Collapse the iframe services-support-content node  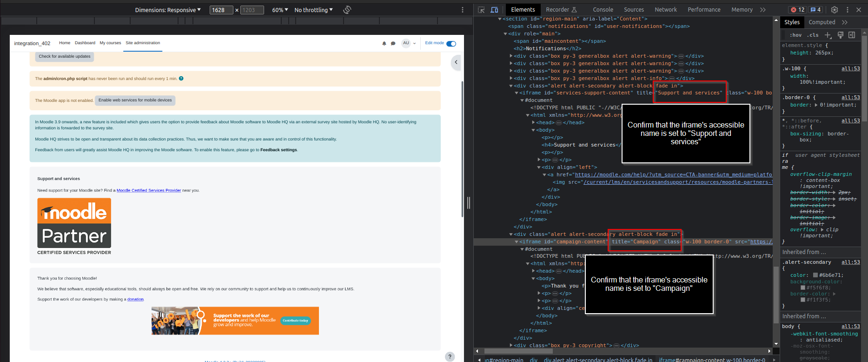[x=517, y=93]
